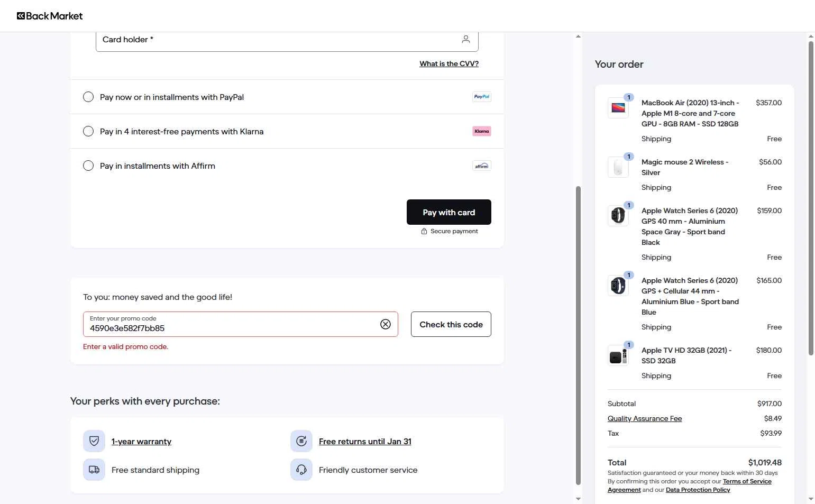Click the headset customer service icon
This screenshot has height=504, width=815.
301,470
